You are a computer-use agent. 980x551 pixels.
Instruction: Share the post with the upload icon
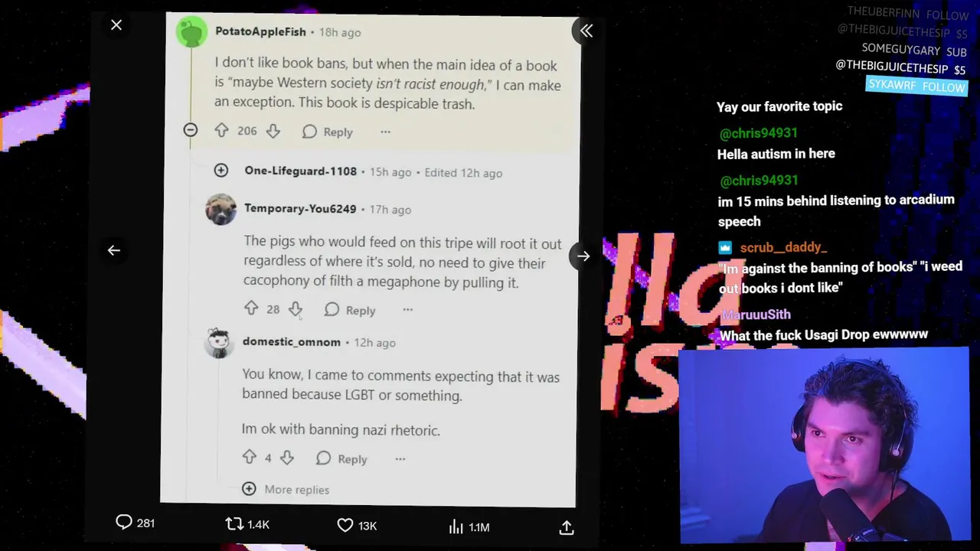[x=567, y=527]
